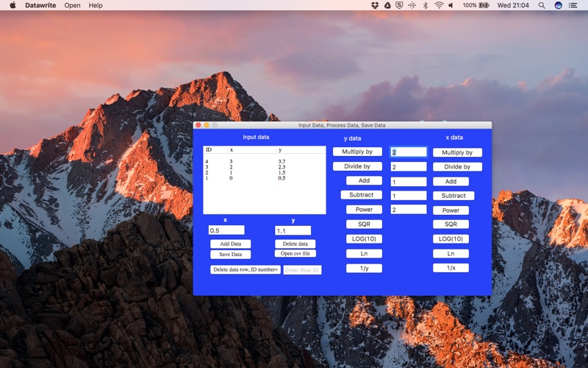
Task: Focus the Enter Row ID field
Action: click(302, 270)
